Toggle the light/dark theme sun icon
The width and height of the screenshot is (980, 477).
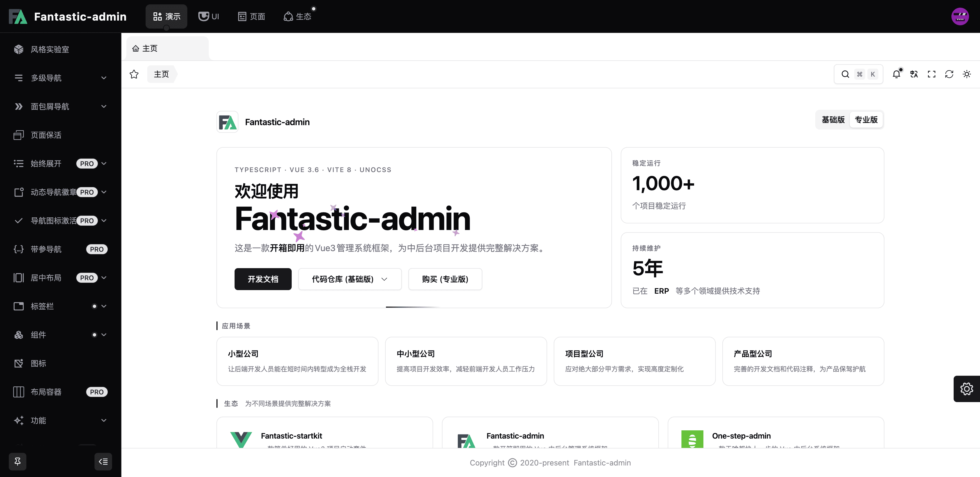966,74
